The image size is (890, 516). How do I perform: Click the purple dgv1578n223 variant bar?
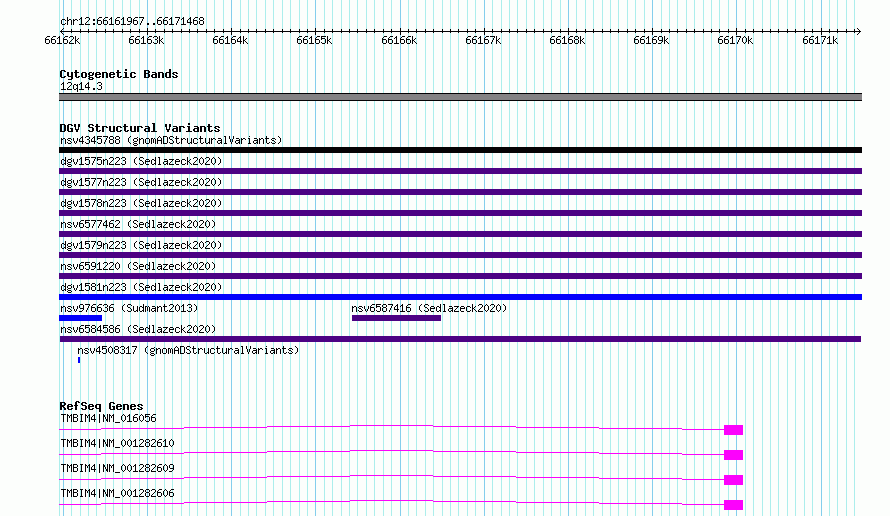460,213
